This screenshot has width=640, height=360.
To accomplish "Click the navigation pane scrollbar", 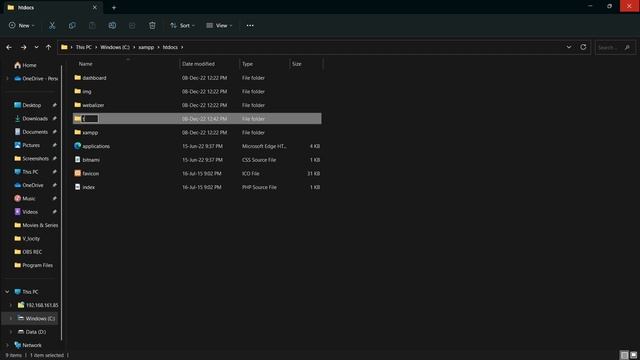I will (x=62, y=202).
